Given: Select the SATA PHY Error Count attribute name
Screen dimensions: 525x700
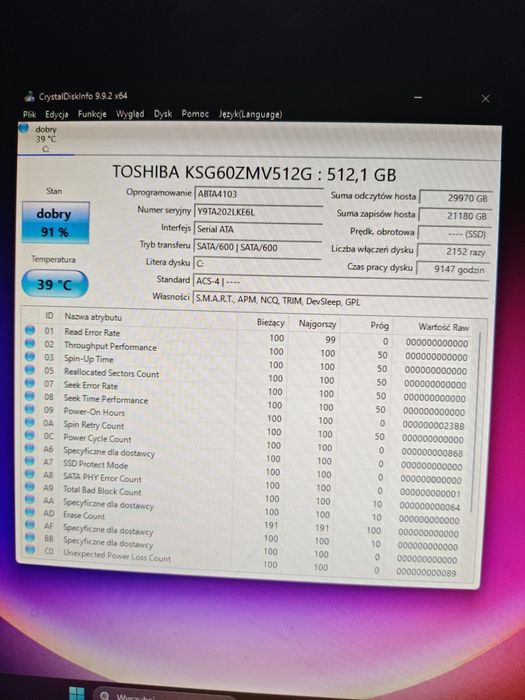Looking at the screenshot, I should pos(102,478).
